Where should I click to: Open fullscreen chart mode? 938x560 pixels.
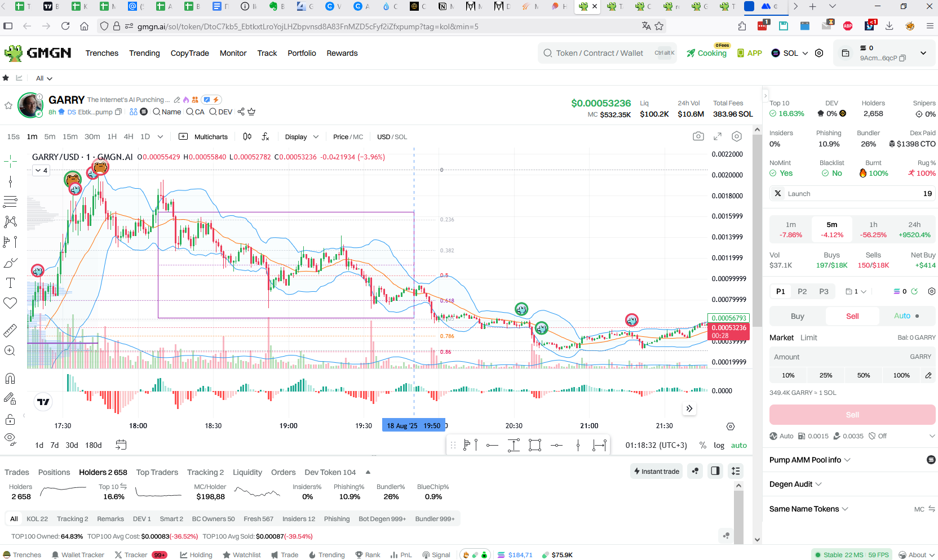pyautogui.click(x=718, y=136)
